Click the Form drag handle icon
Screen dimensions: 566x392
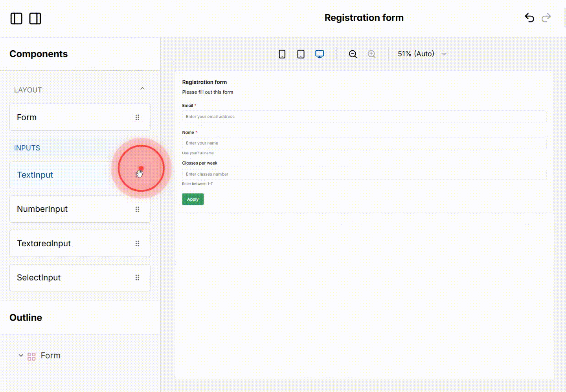[137, 117]
